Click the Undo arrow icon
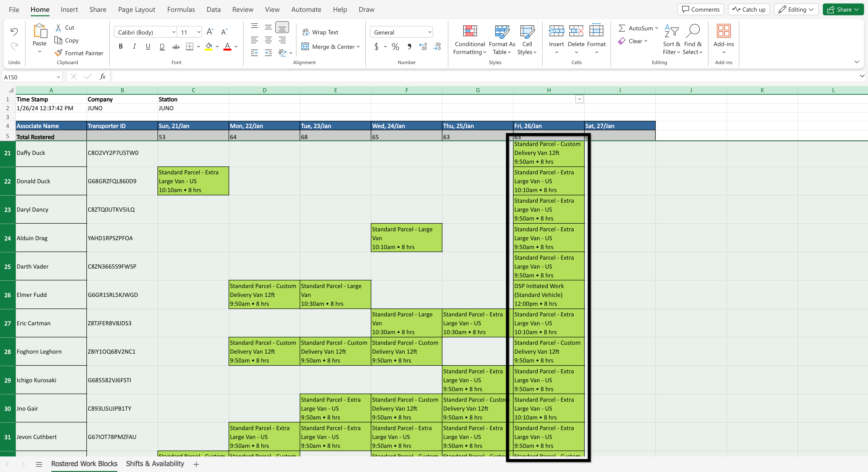 (14, 32)
